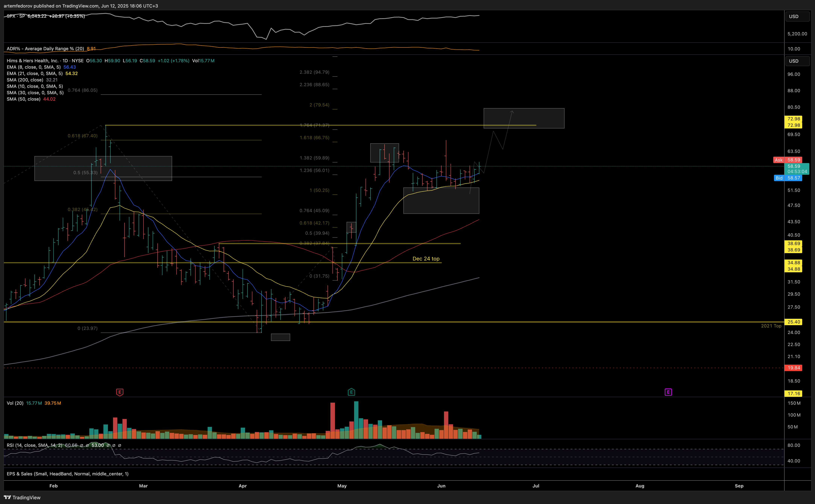Image resolution: width=815 pixels, height=504 pixels.
Task: Click the fib label 2.382 (94.79)
Action: 314,72
